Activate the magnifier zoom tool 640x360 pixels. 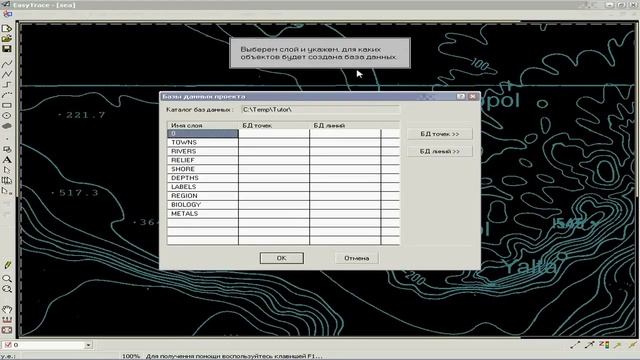coord(7,279)
